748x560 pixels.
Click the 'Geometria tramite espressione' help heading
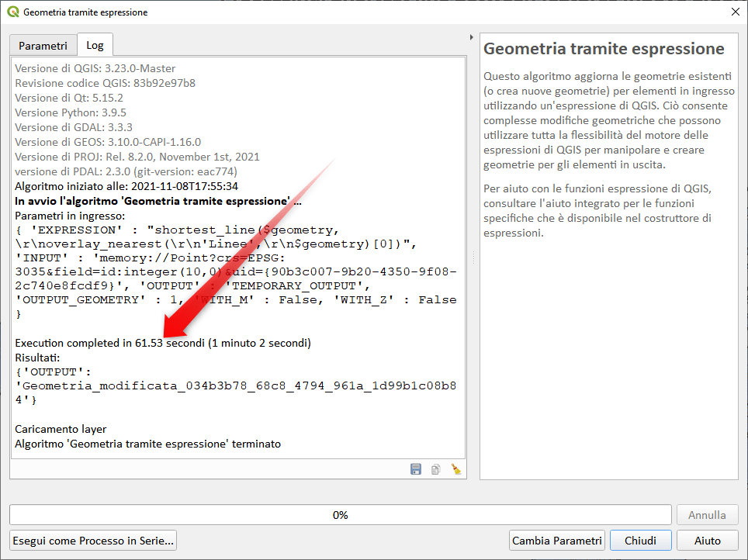click(604, 49)
